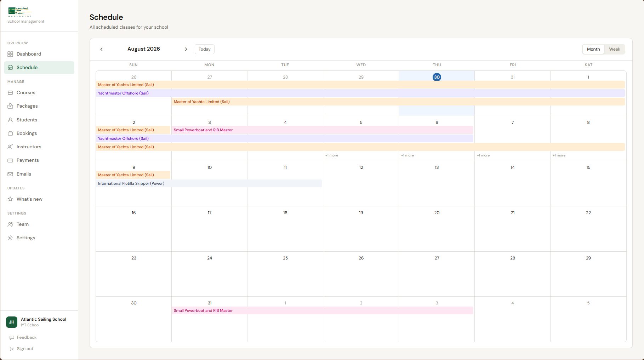Click the Packages icon in sidebar

pos(10,106)
